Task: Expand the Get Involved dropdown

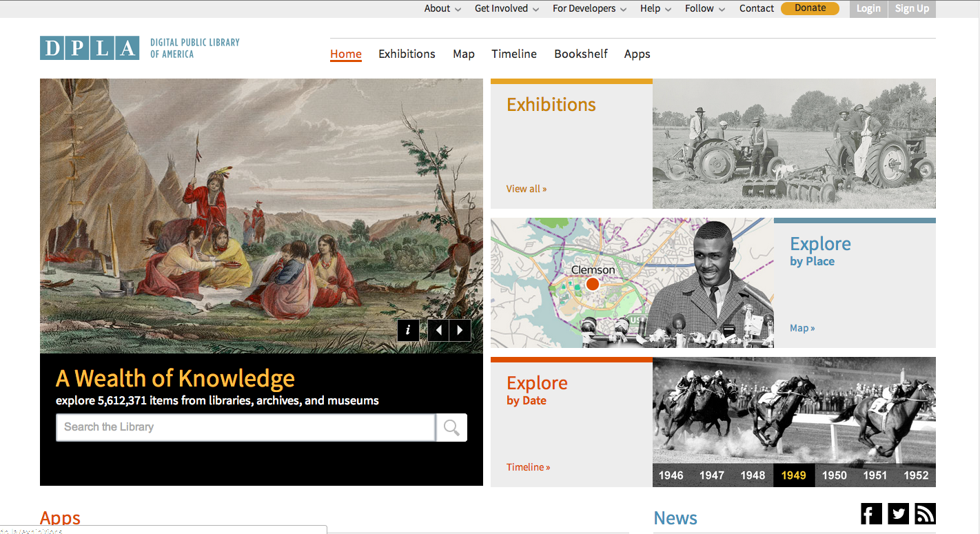Action: point(507,8)
